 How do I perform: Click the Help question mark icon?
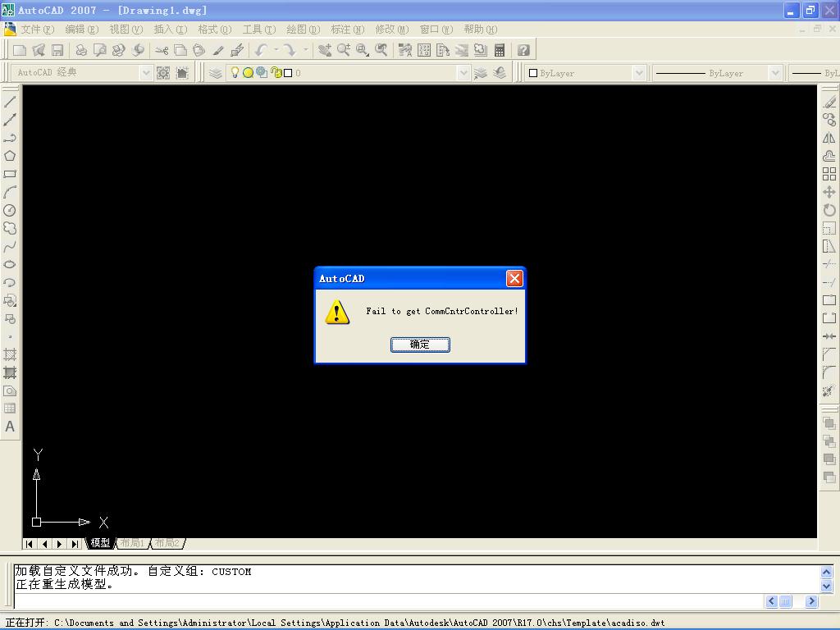pos(523,50)
